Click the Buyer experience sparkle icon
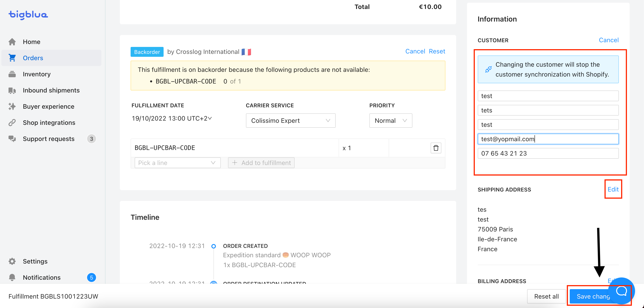 tap(12, 107)
